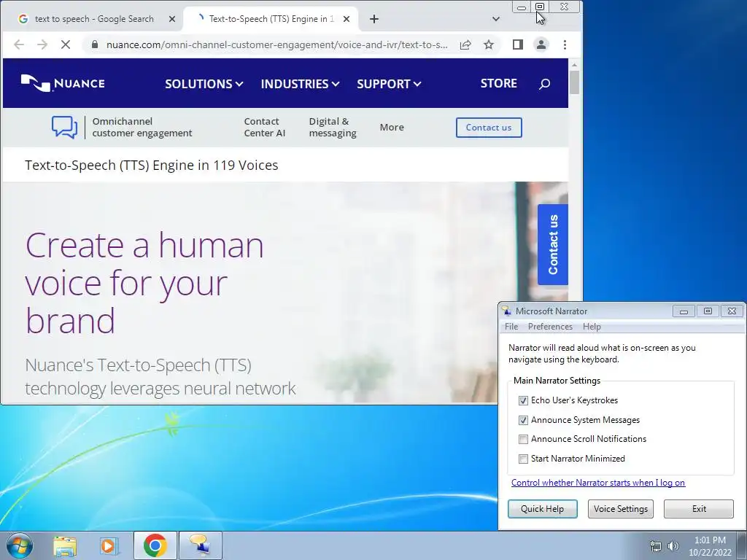Image resolution: width=747 pixels, height=560 pixels.
Task: Open Narrator Preferences menu
Action: pyautogui.click(x=550, y=327)
